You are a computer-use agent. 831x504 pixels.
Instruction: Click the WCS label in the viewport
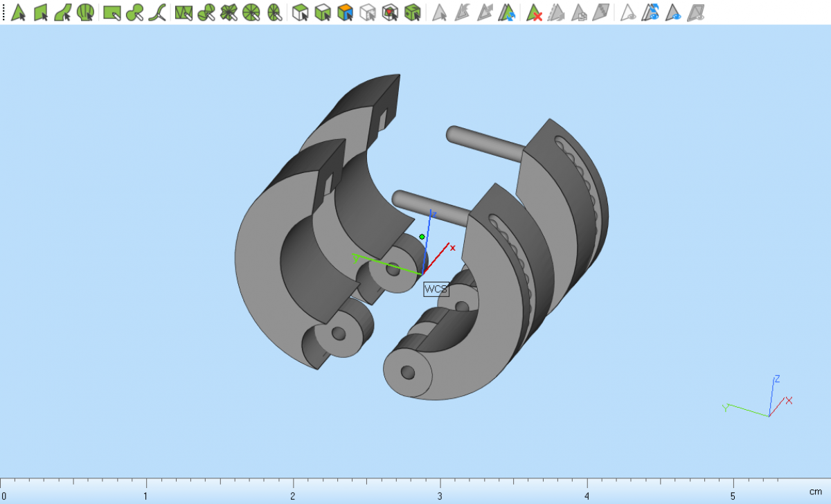pos(436,289)
